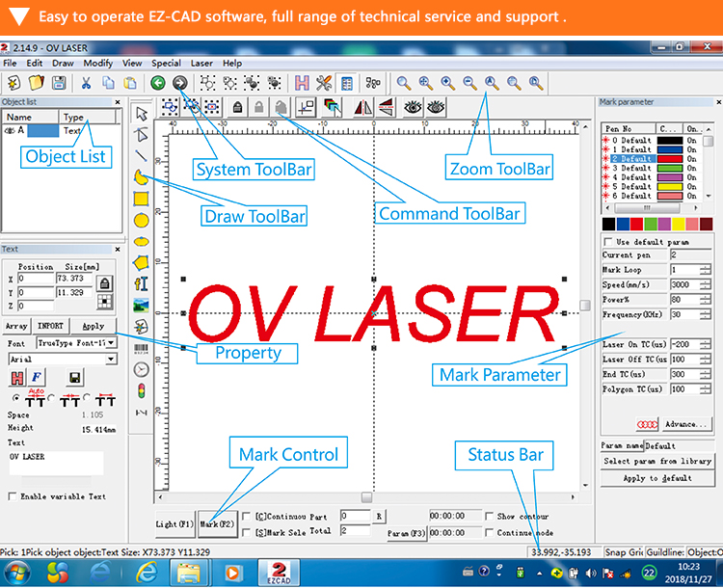The width and height of the screenshot is (723, 588).
Task: Click the Copy icon in toolbar
Action: [x=108, y=84]
